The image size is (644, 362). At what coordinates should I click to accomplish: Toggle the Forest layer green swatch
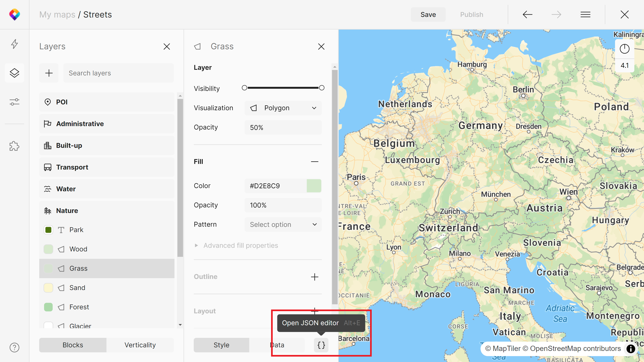48,307
